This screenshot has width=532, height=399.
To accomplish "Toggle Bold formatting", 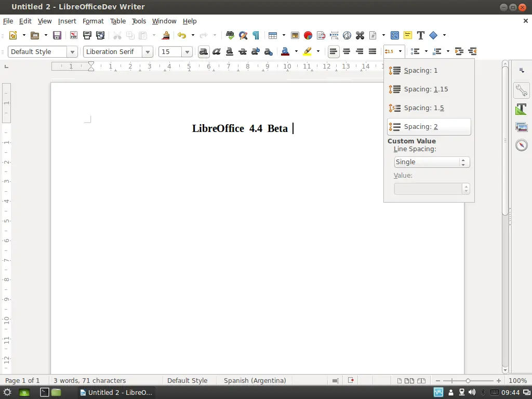I will pyautogui.click(x=204, y=51).
